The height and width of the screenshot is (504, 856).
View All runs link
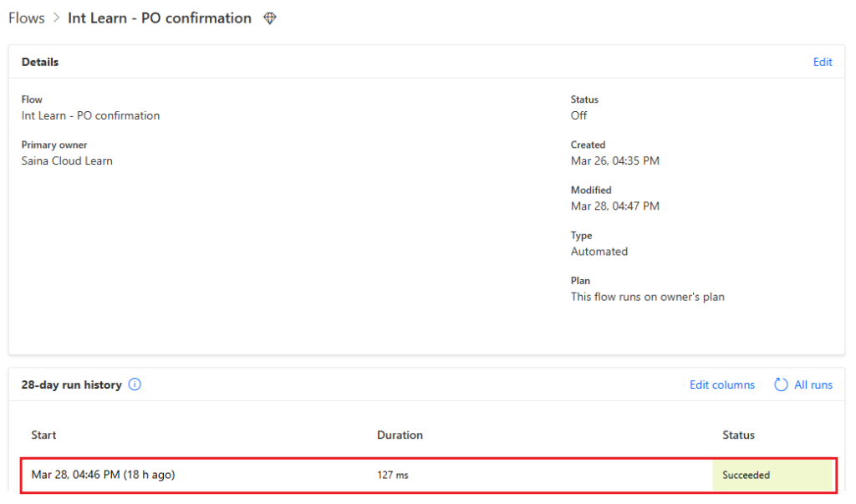[x=813, y=385]
